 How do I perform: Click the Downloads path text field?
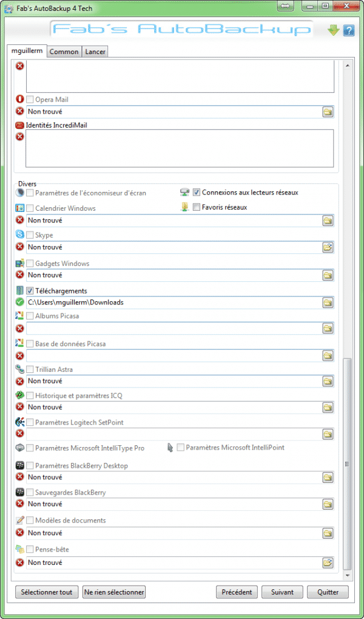pos(174,303)
